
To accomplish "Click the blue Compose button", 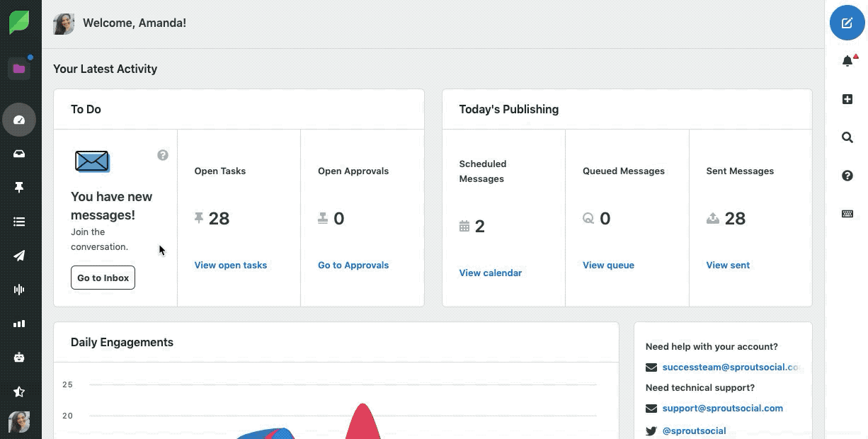I will pyautogui.click(x=847, y=23).
